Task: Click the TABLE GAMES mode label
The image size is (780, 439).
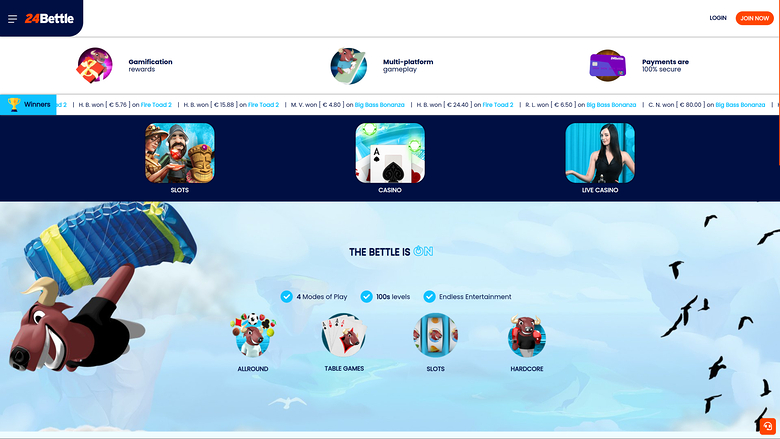Action: click(x=344, y=368)
